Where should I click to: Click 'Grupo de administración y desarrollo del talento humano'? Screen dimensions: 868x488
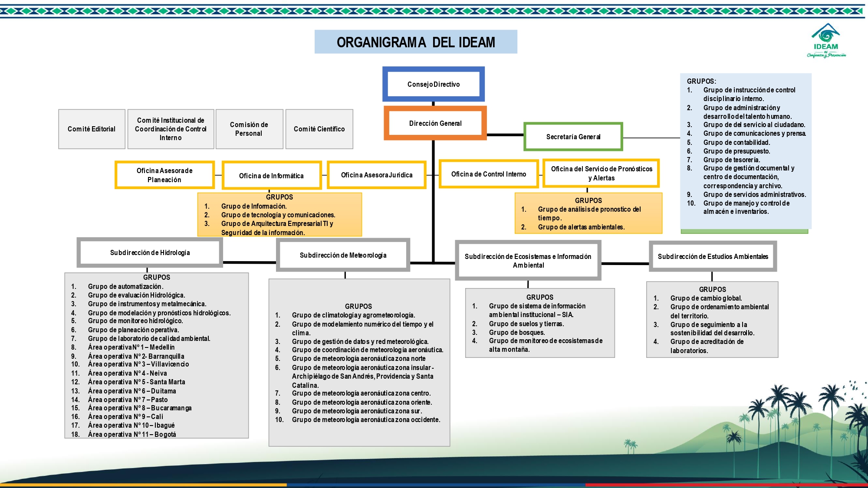tap(747, 112)
